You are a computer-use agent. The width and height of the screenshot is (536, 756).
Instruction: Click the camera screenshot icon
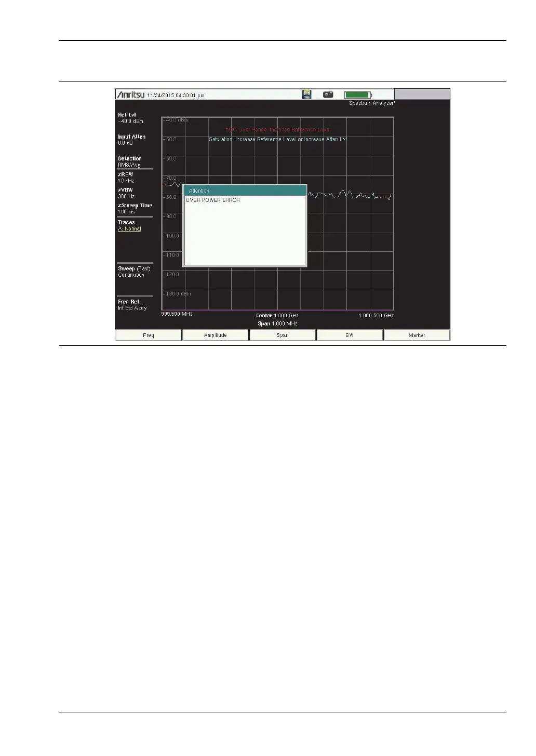coord(328,95)
